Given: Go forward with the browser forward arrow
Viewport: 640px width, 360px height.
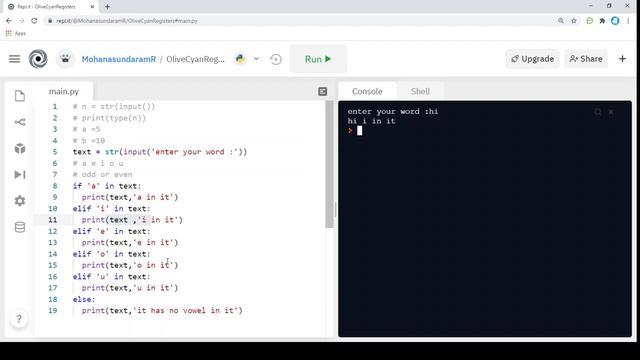Looking at the screenshot, I should tap(21, 20).
